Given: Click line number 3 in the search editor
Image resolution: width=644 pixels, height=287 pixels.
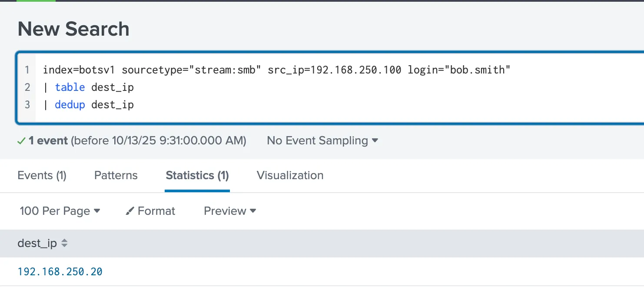Looking at the screenshot, I should (27, 105).
